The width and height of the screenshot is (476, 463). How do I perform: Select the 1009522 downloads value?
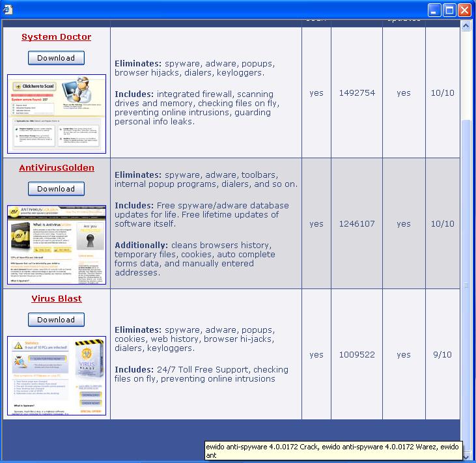(357, 355)
